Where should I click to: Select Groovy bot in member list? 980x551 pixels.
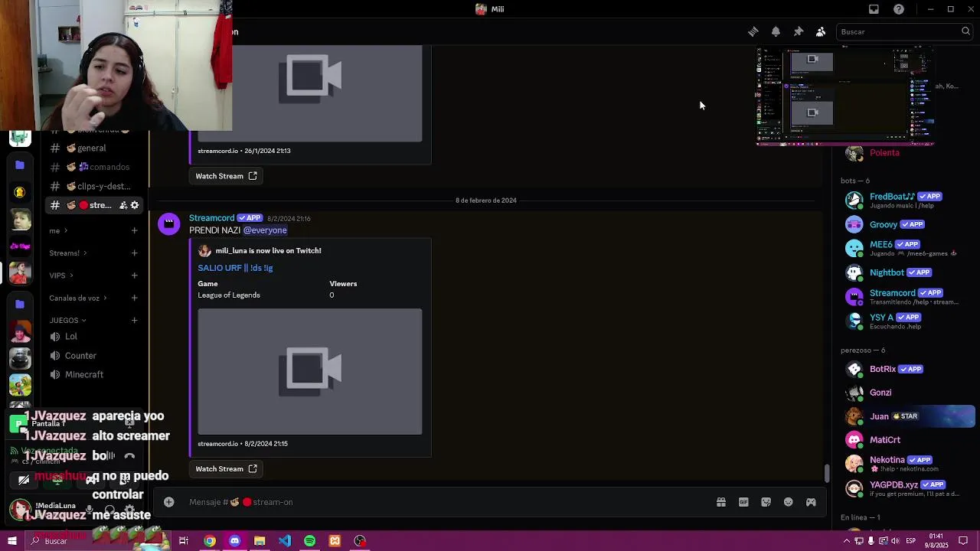coord(907,224)
